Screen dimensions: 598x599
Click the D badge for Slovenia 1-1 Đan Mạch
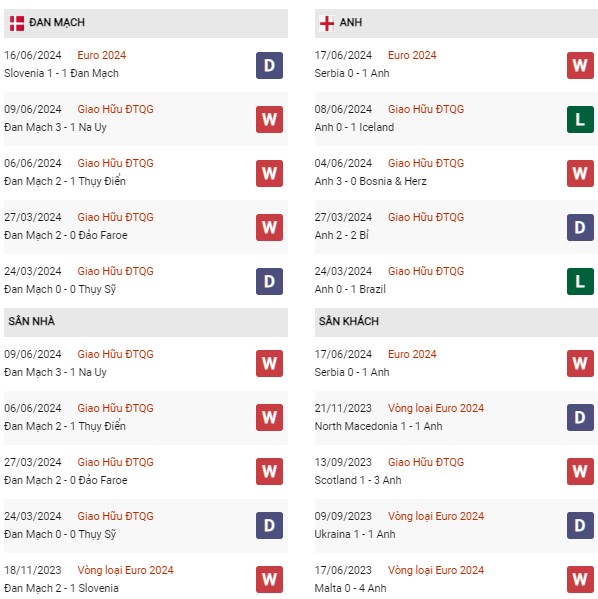click(x=269, y=65)
